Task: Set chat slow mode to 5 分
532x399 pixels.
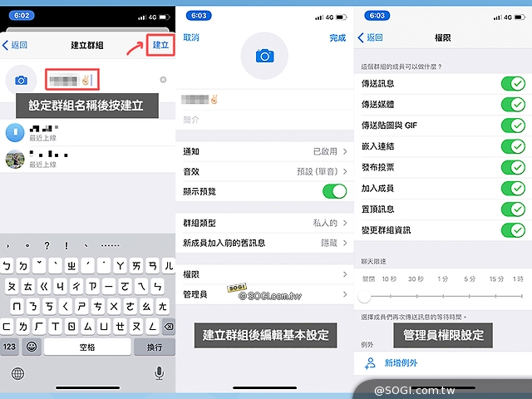Action: (x=470, y=279)
